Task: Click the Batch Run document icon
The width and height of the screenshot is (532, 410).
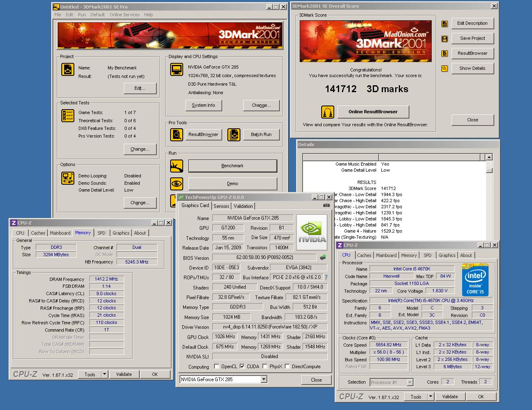Action: click(x=234, y=134)
